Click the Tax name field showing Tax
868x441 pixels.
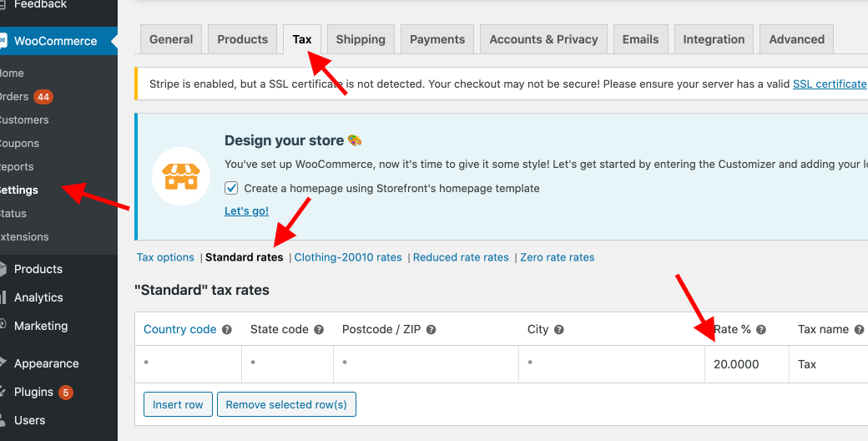coord(829,364)
